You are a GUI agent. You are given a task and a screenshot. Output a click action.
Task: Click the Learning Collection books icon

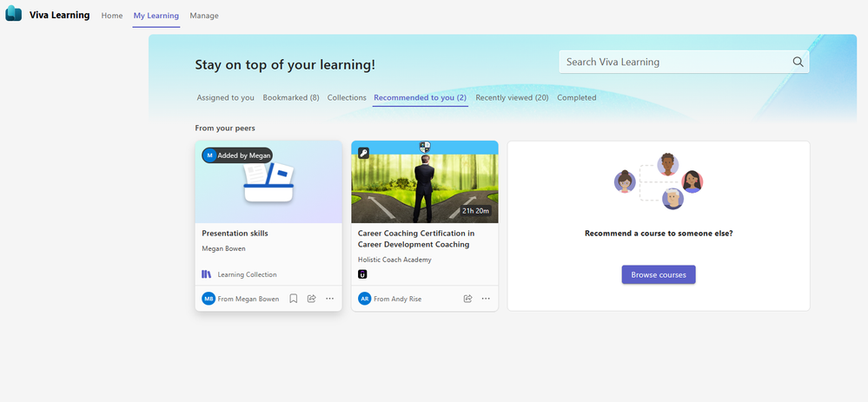[x=207, y=274]
